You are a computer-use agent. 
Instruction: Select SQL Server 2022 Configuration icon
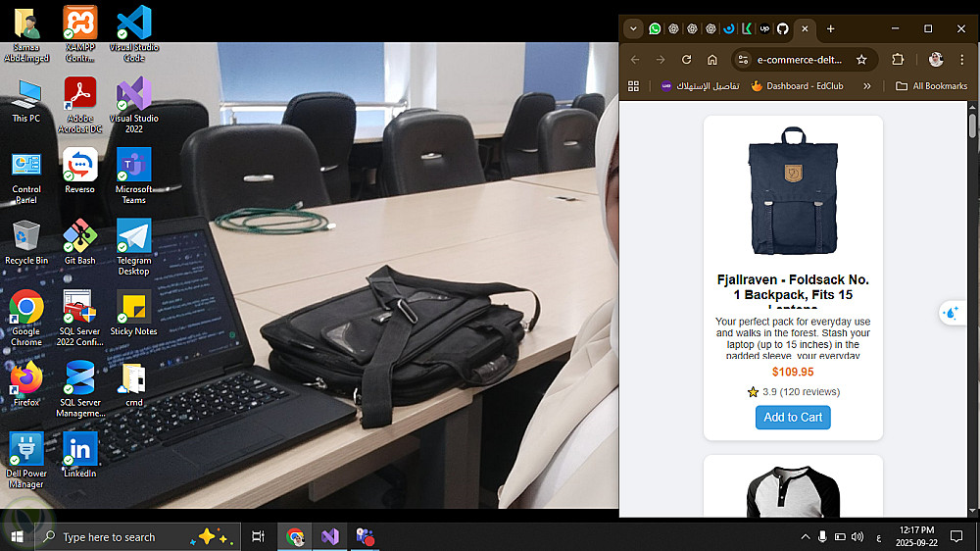(80, 318)
